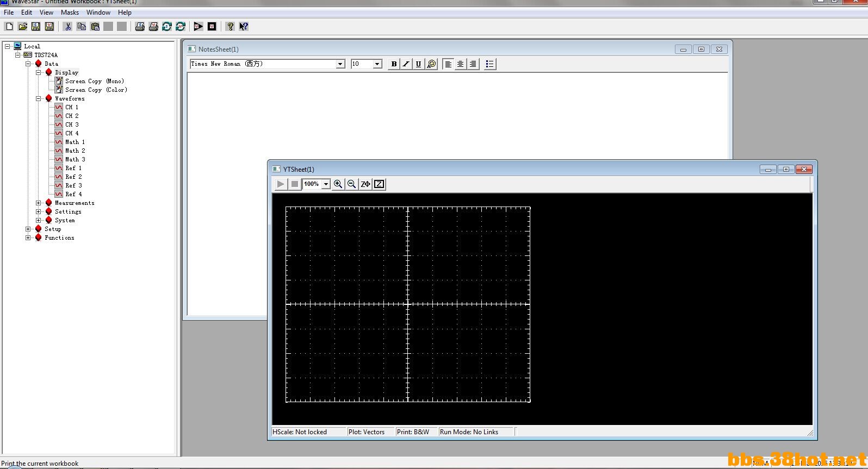Expand the Setup node
Viewport: 868px width, 469px height.
(x=28, y=229)
